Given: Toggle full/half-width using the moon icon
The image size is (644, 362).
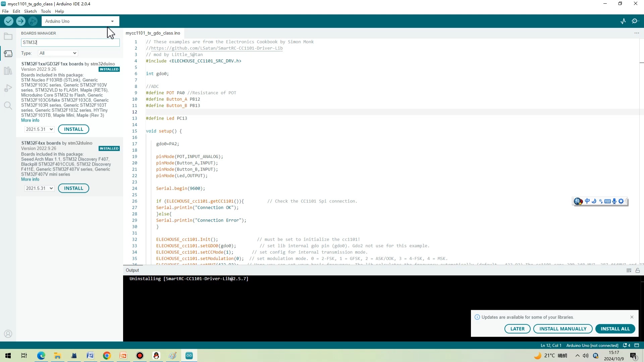Looking at the screenshot, I should click(594, 201).
